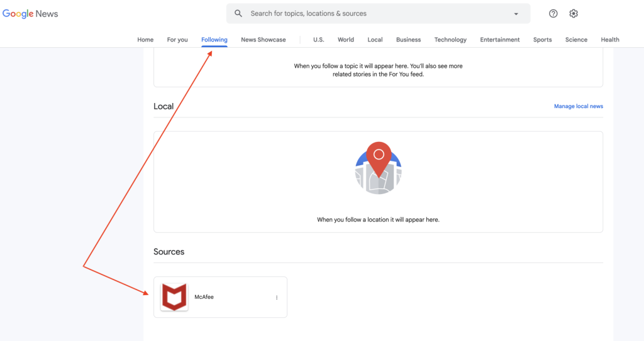644x341 pixels.
Task: Expand the search options dropdown arrow
Action: [x=516, y=14]
